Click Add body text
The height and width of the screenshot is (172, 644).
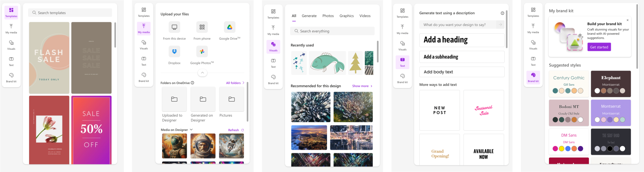click(x=462, y=72)
